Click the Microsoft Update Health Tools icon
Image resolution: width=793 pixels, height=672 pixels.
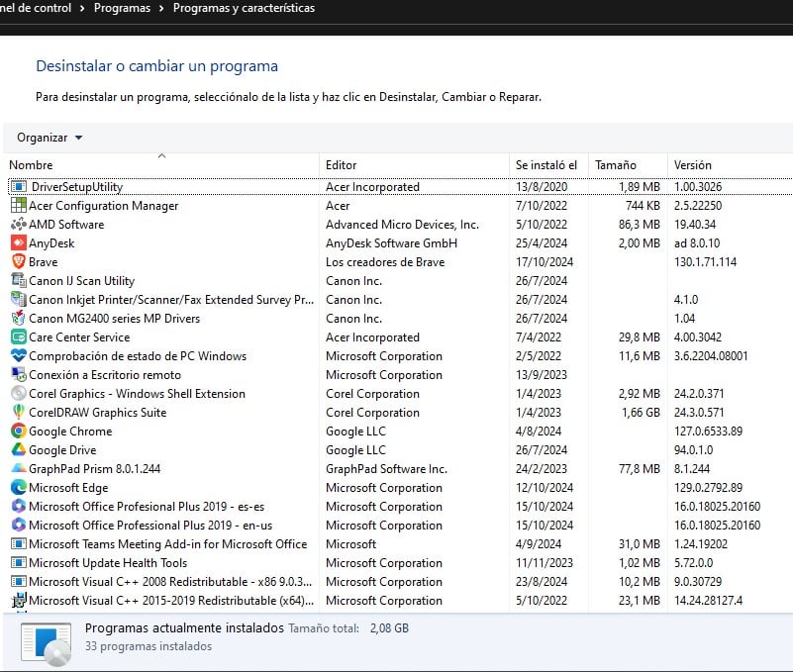(19, 562)
